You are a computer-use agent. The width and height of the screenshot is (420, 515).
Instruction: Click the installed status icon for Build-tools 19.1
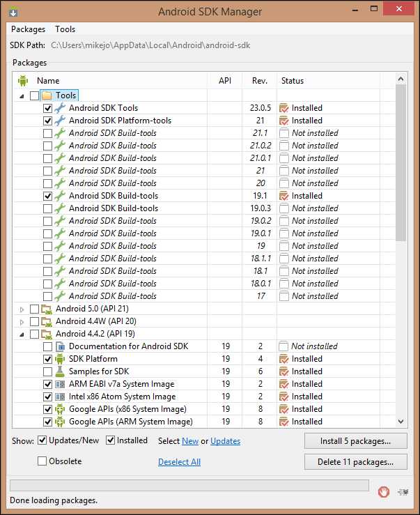pos(283,196)
